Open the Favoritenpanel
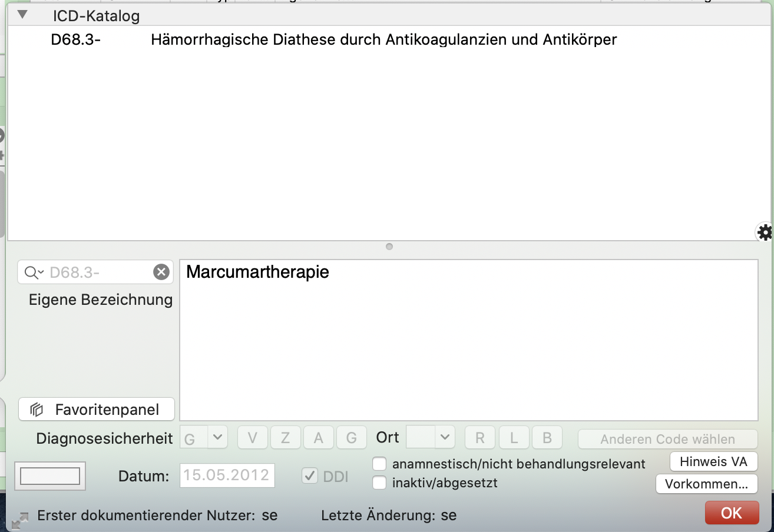The image size is (774, 532). [97, 409]
